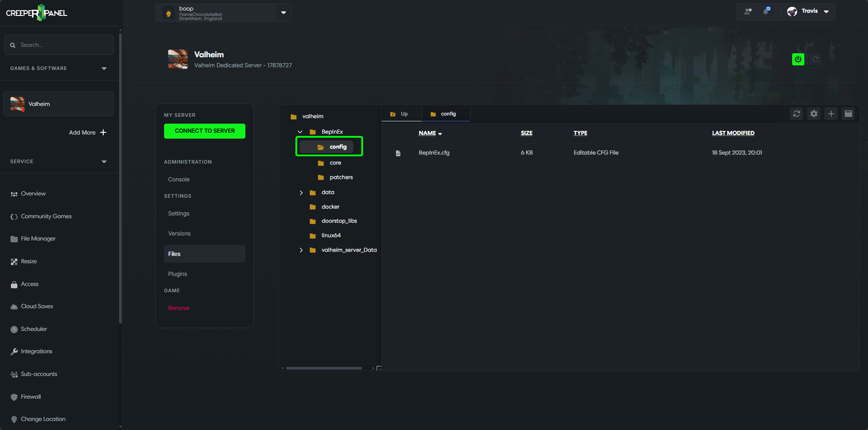The width and height of the screenshot is (868, 430).
Task: Focus the Search input field
Action: (59, 45)
